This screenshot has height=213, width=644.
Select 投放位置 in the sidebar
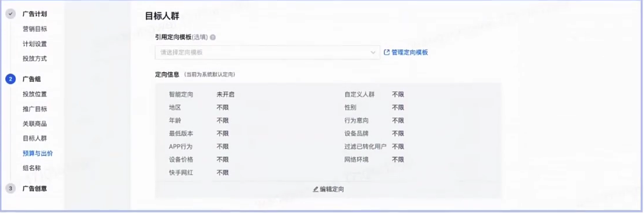(34, 94)
